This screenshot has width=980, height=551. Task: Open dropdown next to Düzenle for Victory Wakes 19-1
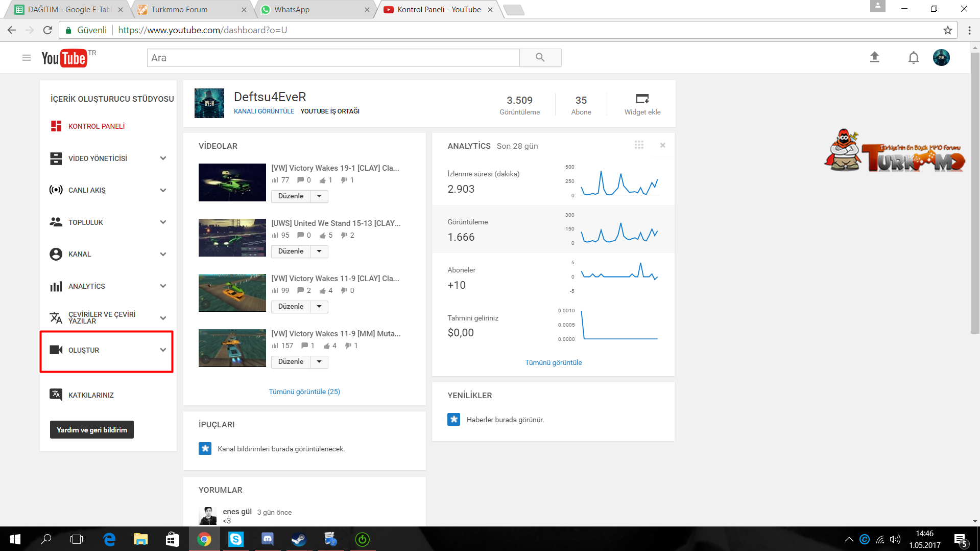[x=319, y=196]
